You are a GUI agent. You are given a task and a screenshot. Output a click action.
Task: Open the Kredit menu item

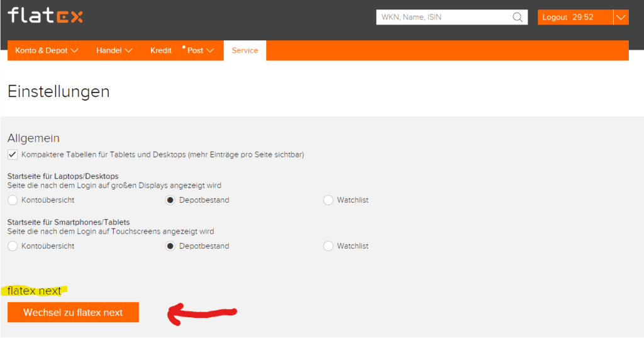(x=160, y=50)
